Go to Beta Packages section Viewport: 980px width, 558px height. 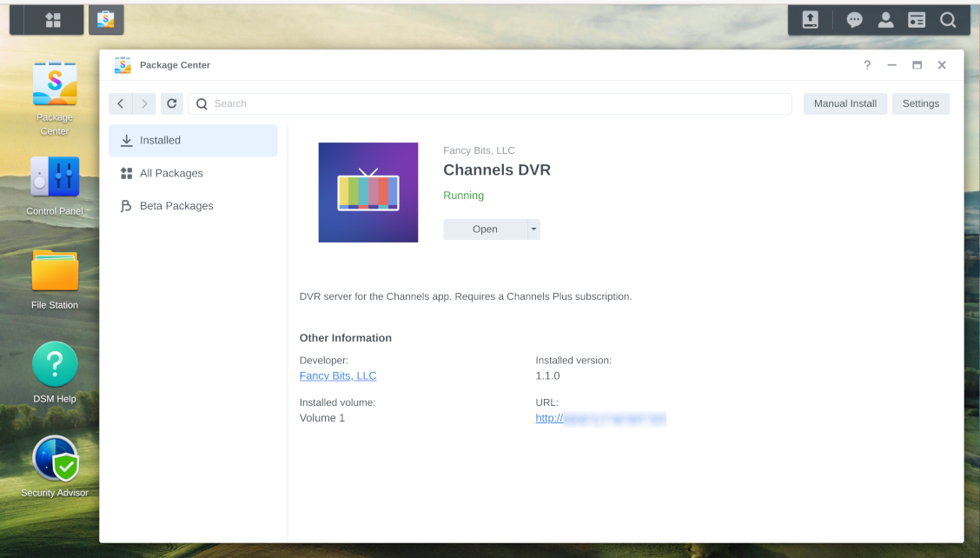(176, 206)
